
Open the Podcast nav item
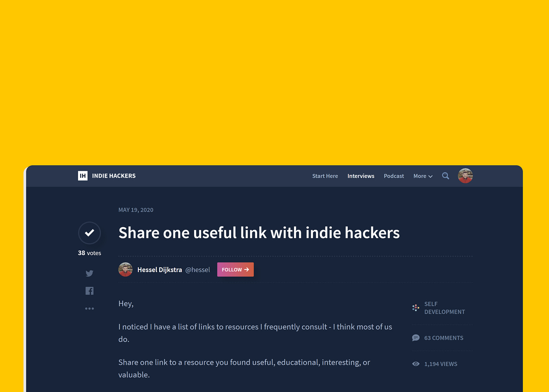coord(394,176)
